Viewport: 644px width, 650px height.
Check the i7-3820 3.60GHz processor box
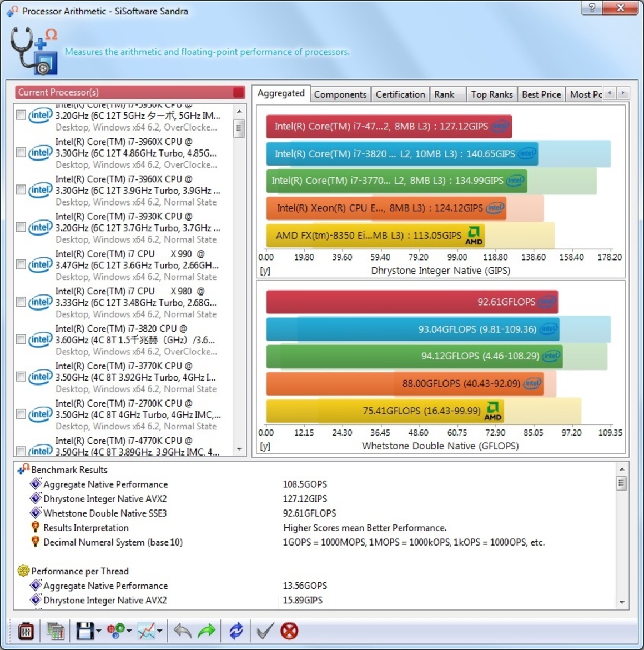coord(21,339)
